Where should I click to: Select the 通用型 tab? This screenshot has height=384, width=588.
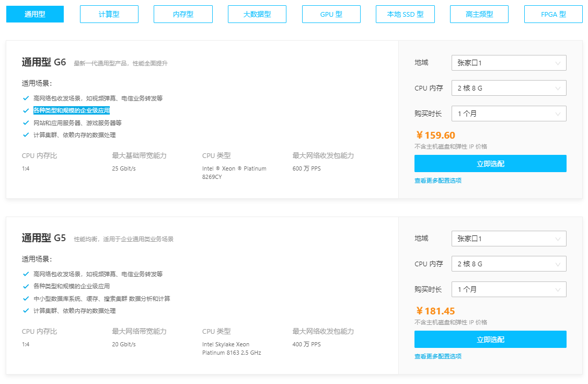[x=35, y=14]
